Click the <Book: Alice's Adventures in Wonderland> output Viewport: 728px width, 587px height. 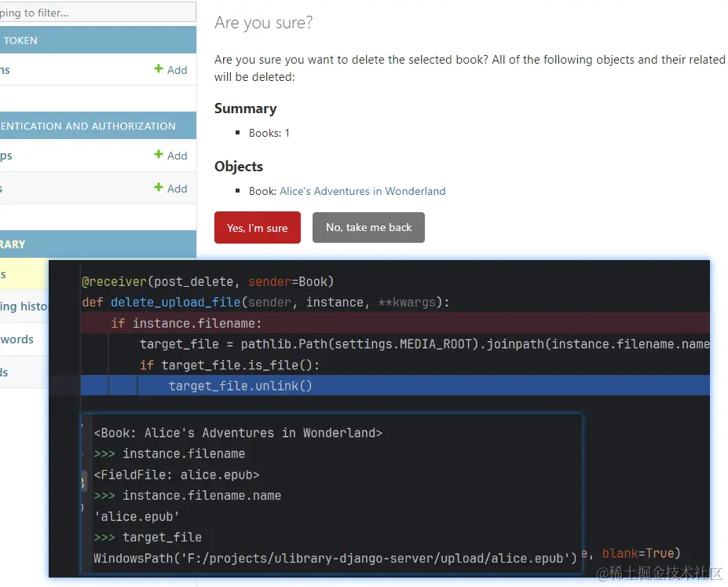(x=238, y=433)
